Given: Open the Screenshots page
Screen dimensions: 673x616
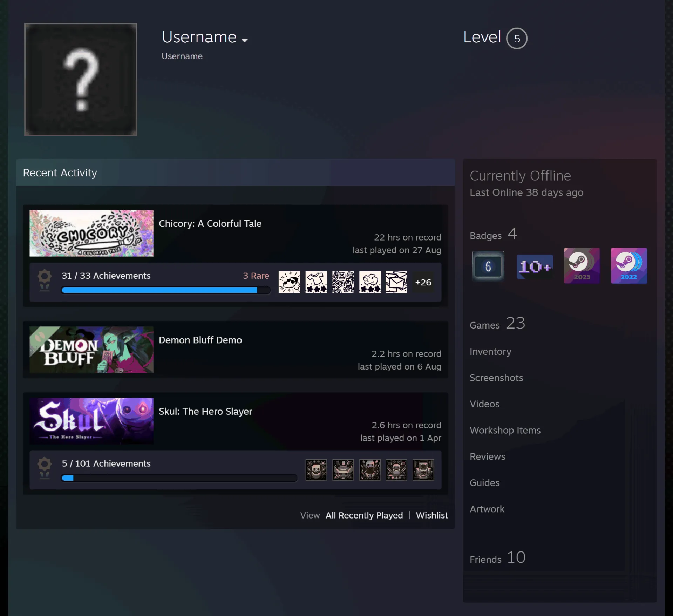Looking at the screenshot, I should [x=496, y=378].
